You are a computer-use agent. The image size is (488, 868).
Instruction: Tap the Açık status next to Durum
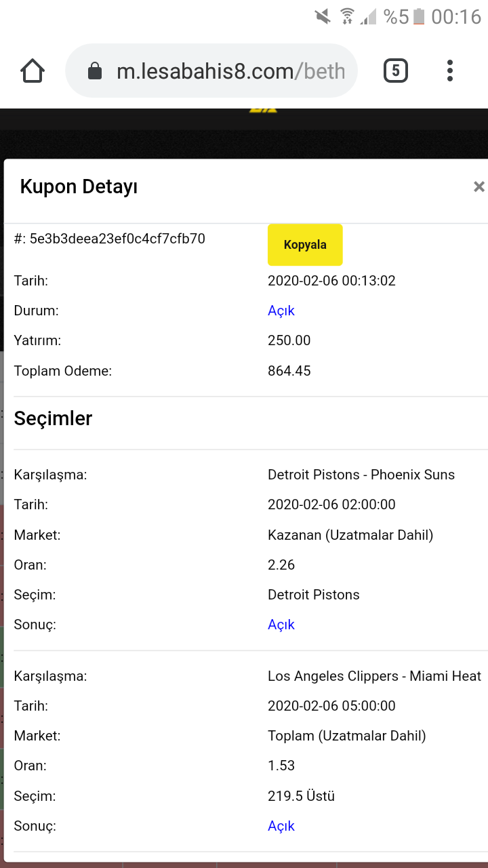[281, 311]
